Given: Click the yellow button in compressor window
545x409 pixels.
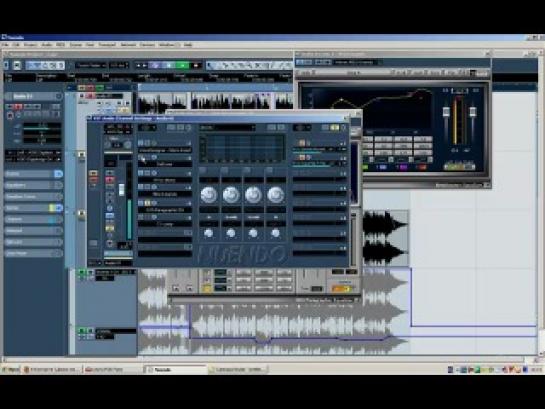Looking at the screenshot, I should point(207,288).
